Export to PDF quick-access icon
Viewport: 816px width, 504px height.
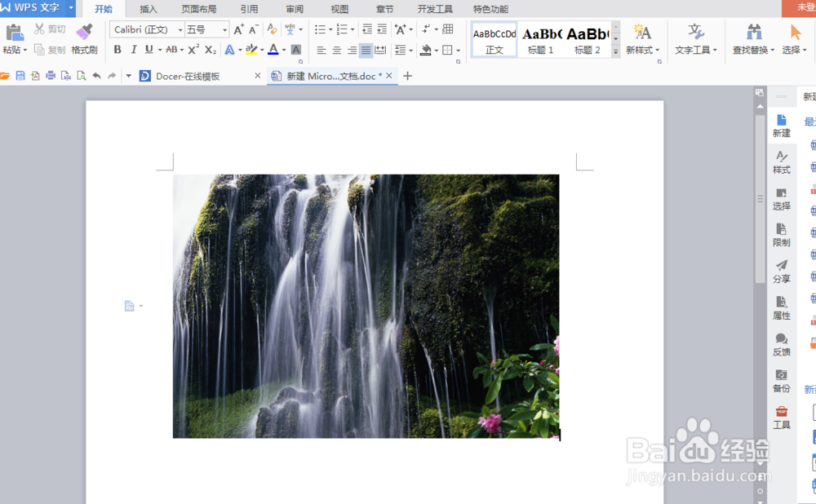click(35, 76)
